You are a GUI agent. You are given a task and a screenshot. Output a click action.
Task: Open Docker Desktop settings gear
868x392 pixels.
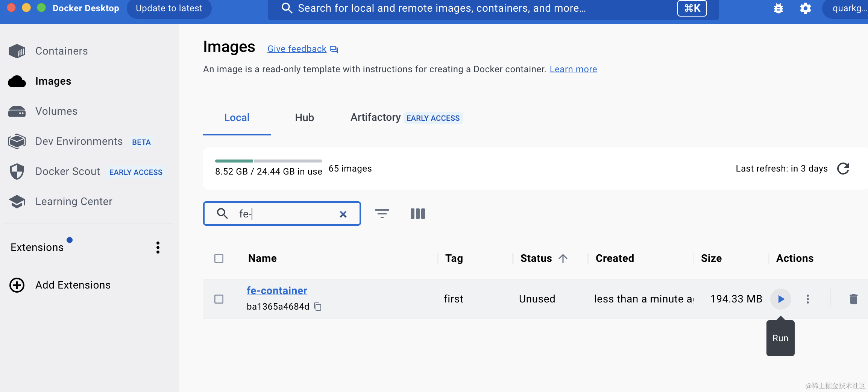[805, 8]
